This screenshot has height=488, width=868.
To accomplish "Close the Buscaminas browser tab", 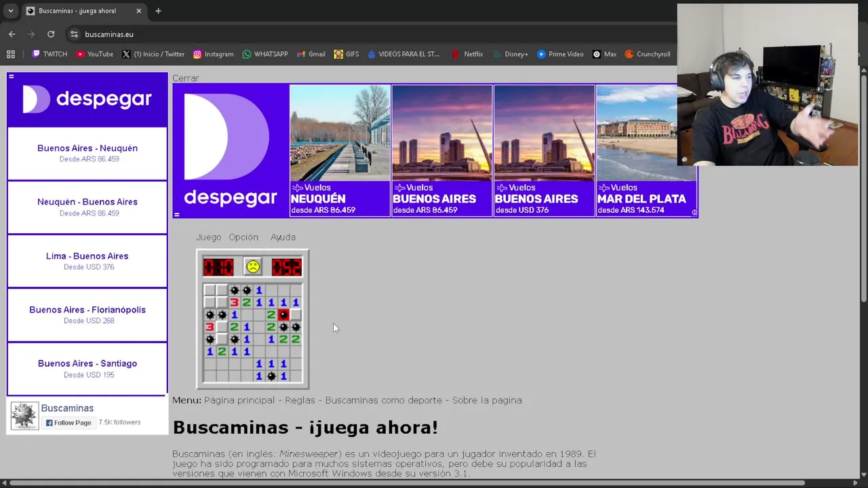I will (x=139, y=11).
